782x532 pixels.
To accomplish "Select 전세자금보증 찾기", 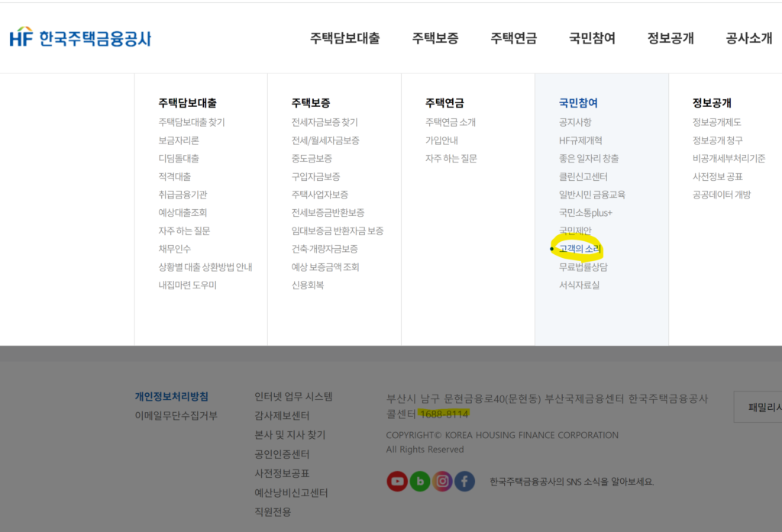I will (325, 122).
